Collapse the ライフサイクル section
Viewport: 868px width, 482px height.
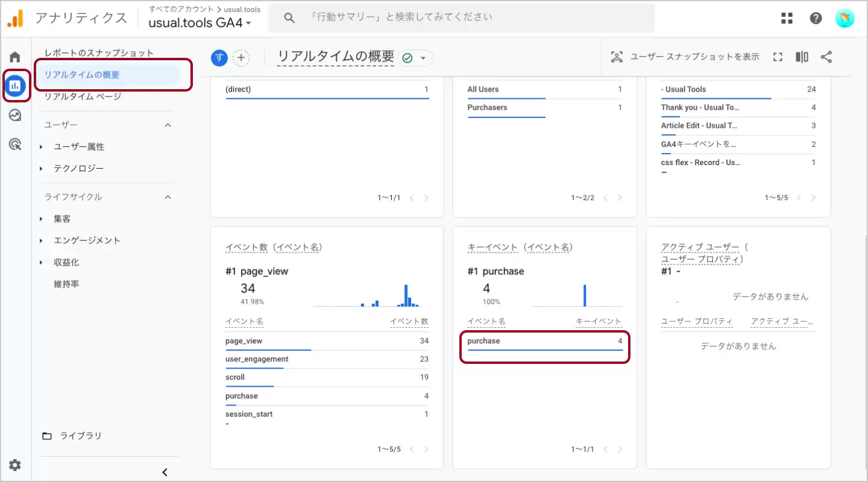coord(168,197)
